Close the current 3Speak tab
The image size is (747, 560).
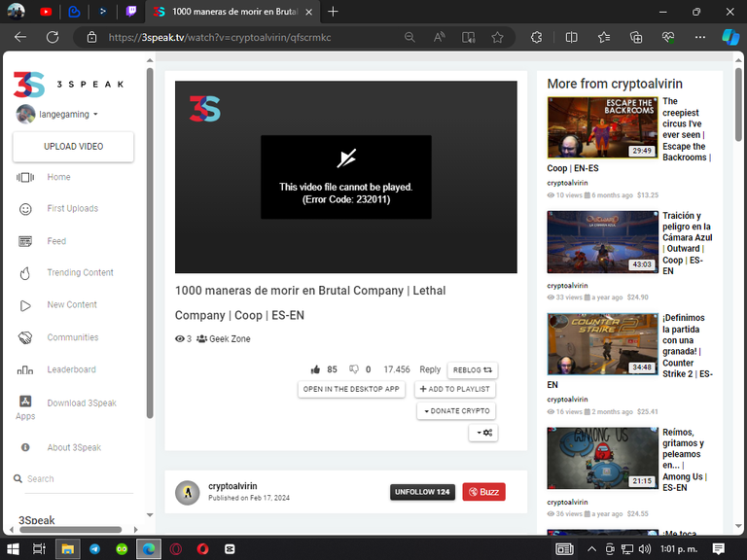[308, 12]
